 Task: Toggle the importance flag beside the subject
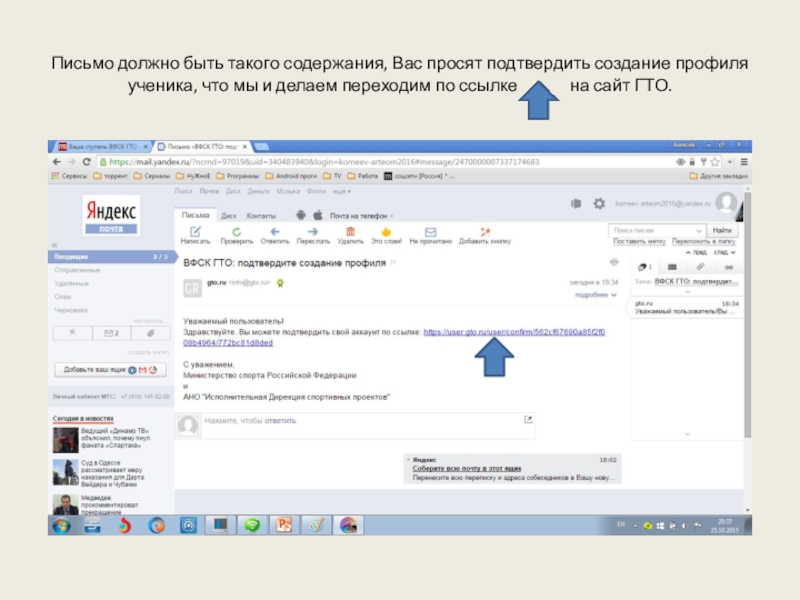tap(393, 261)
